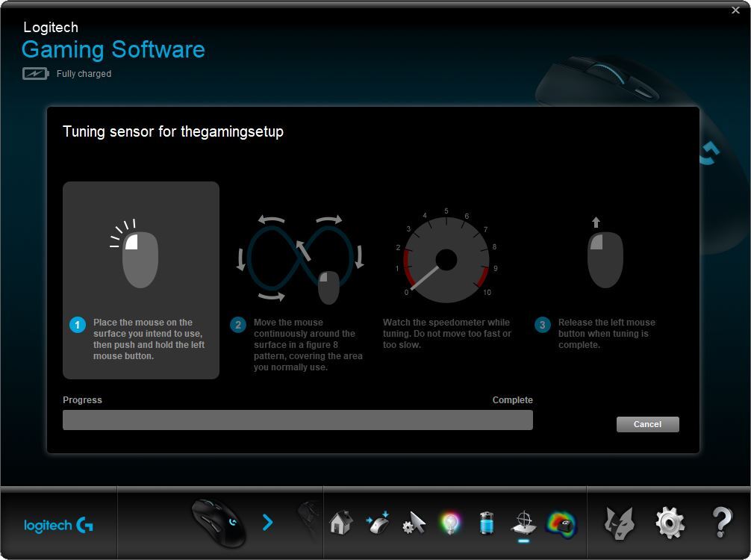This screenshot has height=560, width=751.
Task: Click the wolf logo icon
Action: coord(620,523)
